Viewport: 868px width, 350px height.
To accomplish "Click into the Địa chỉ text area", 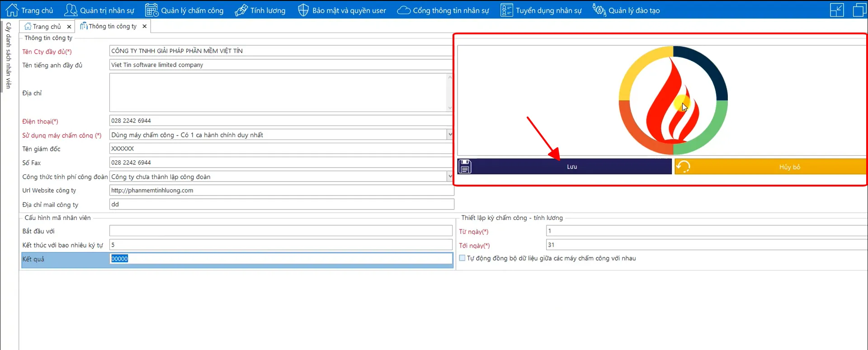I will click(x=278, y=93).
